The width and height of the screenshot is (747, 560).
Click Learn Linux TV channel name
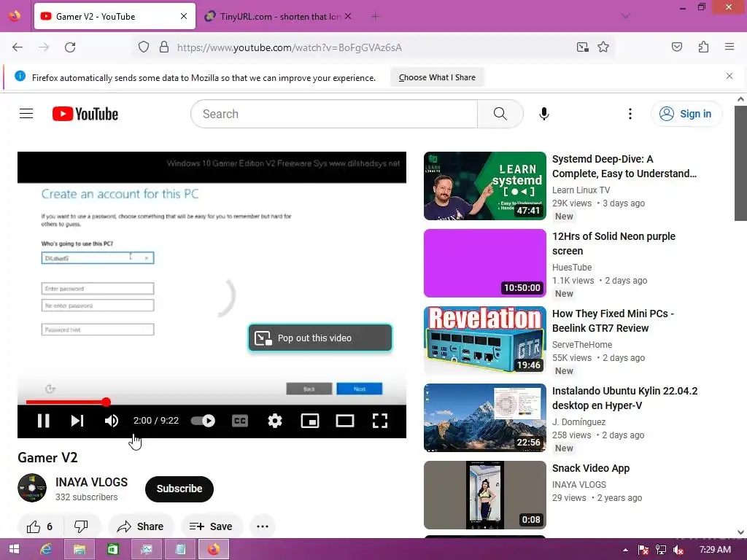coord(581,190)
